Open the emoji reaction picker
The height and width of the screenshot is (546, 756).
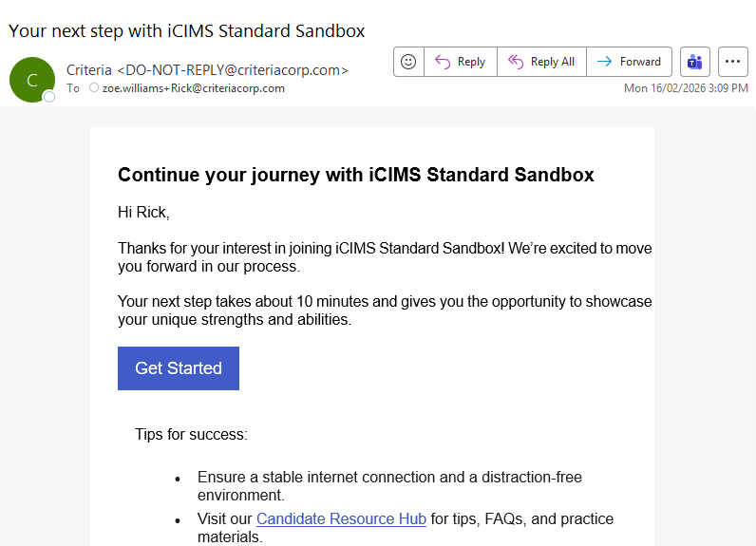tap(408, 62)
